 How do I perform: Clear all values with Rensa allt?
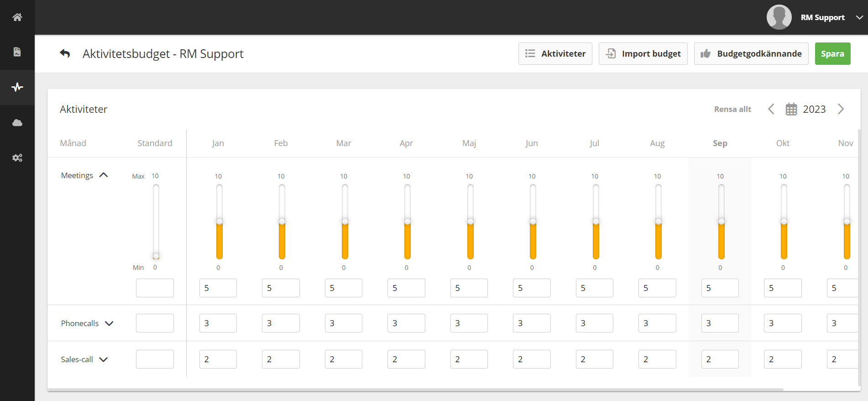click(x=732, y=109)
